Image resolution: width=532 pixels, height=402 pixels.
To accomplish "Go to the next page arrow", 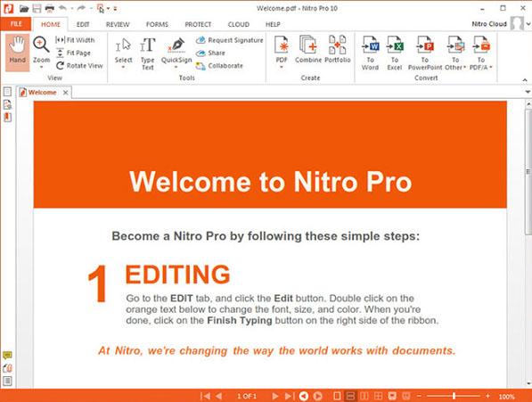I will (x=274, y=396).
